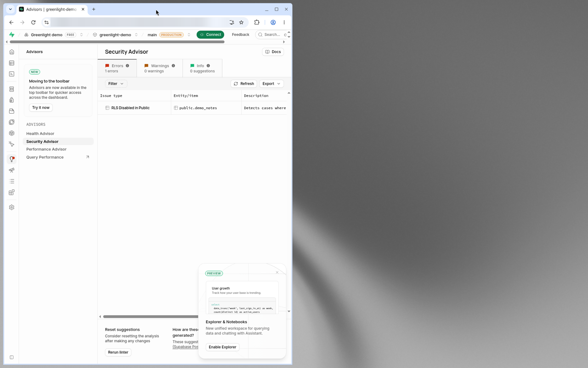Open the Realtime cursor icon in sidebar

[12, 144]
